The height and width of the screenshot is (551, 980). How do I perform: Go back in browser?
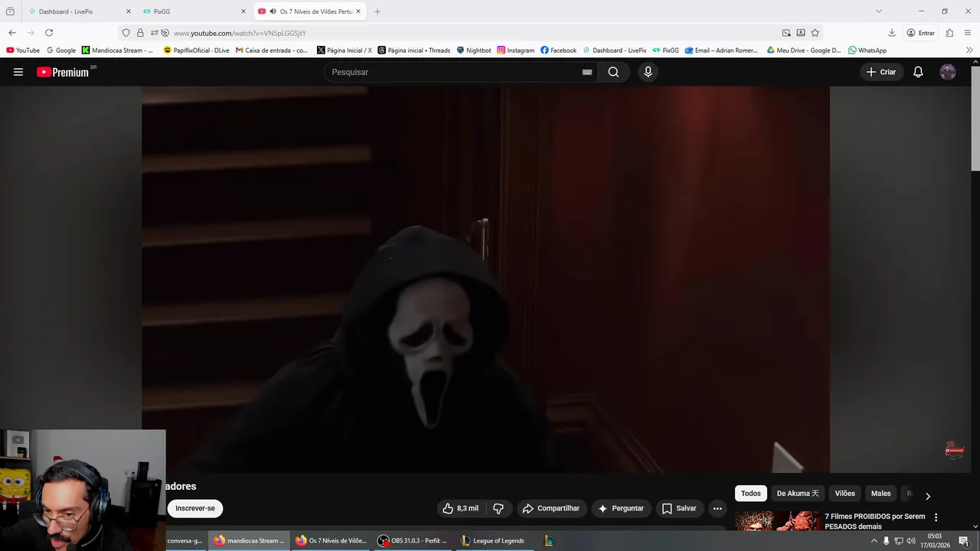point(12,33)
